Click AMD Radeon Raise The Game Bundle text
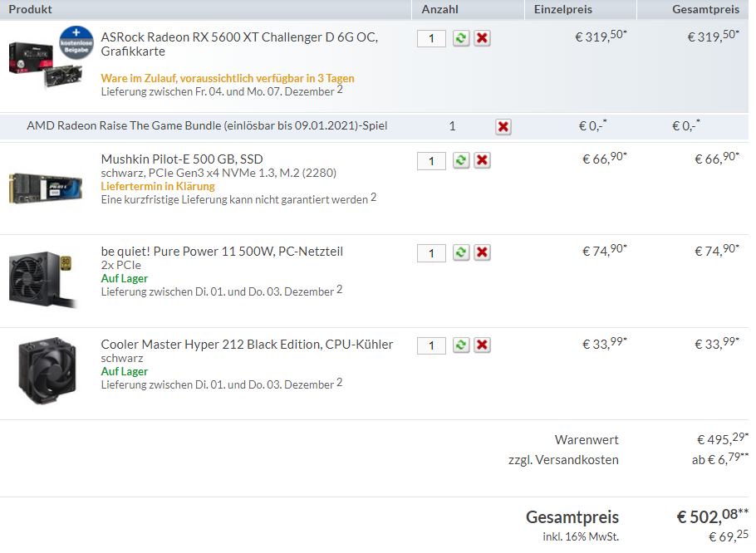 [207, 125]
